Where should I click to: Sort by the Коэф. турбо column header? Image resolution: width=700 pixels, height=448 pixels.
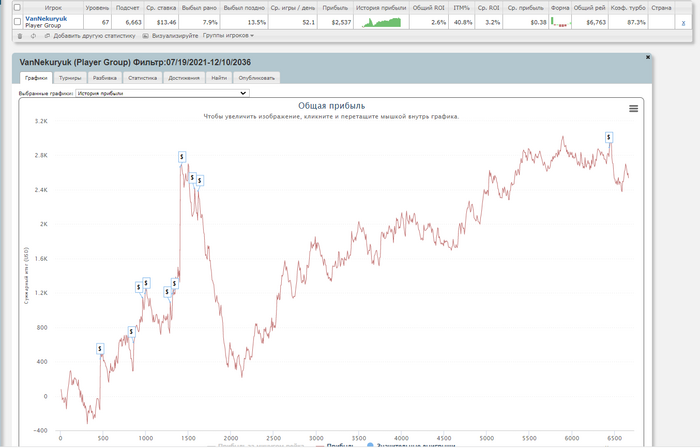click(628, 8)
